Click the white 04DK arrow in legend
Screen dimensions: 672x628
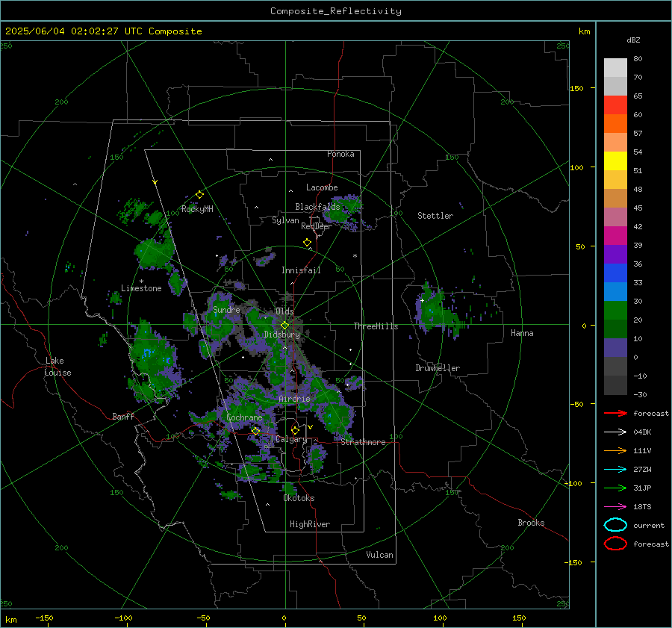[615, 432]
